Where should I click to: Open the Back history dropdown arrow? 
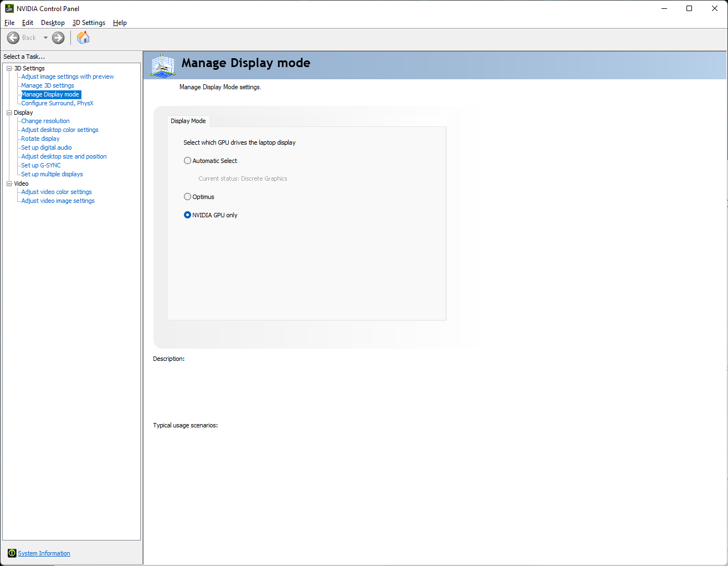click(x=45, y=38)
